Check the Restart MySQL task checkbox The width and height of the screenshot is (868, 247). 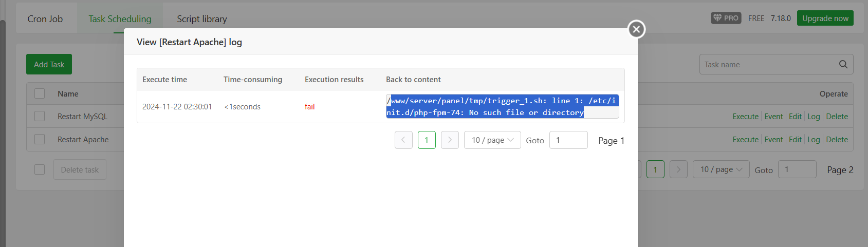(40, 117)
